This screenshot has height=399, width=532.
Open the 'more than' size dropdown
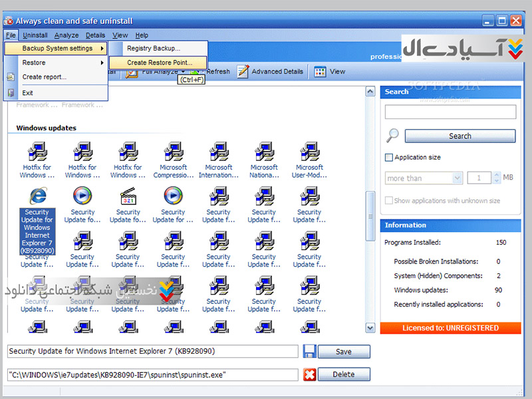coord(457,178)
